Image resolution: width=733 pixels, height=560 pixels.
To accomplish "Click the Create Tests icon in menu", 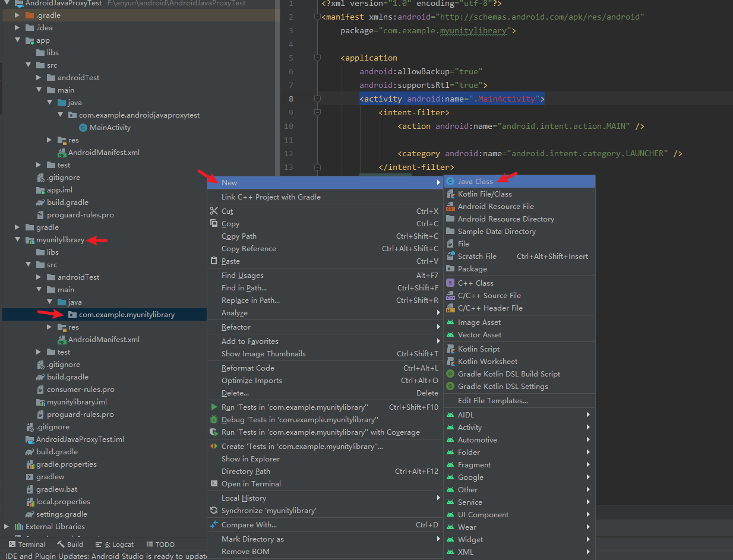I will tap(214, 446).
